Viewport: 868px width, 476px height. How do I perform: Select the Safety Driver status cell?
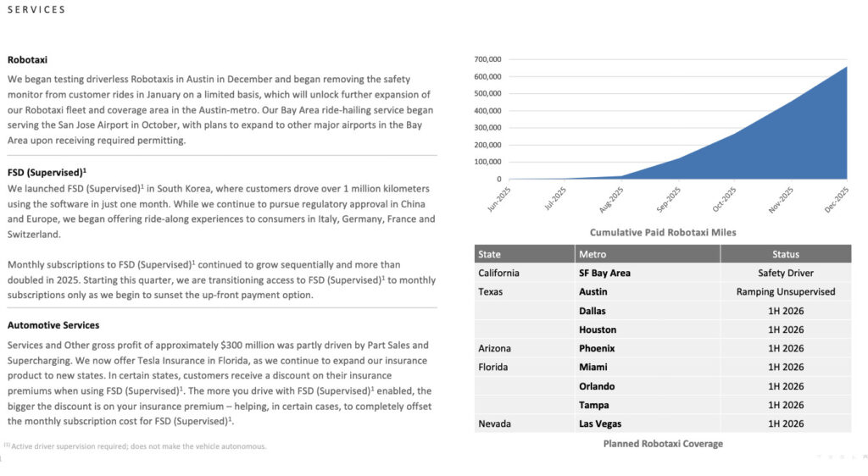[785, 273]
